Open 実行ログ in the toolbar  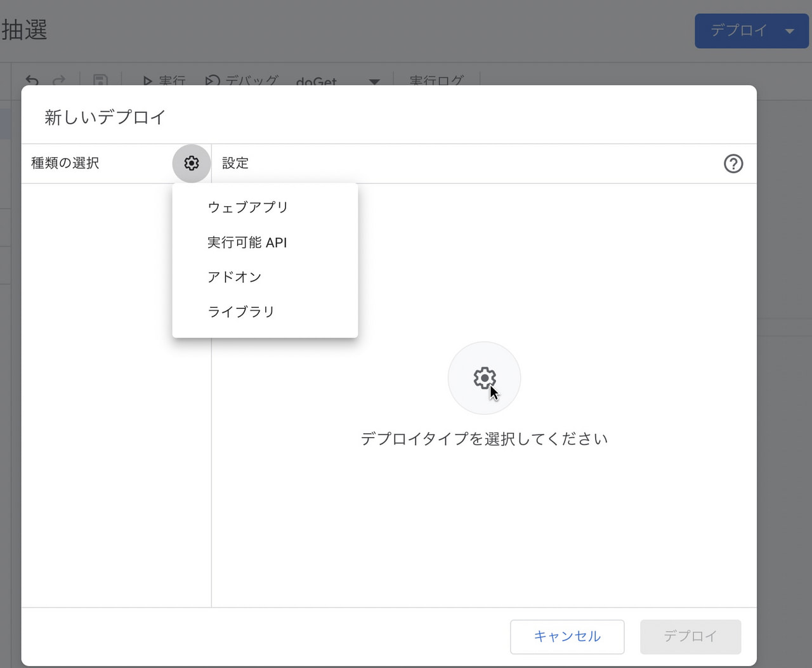pos(436,81)
